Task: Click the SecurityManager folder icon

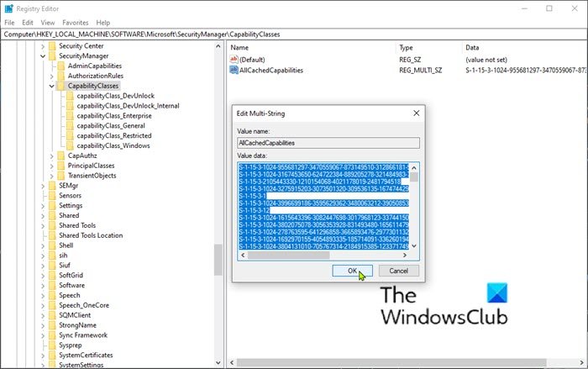Action: coord(52,56)
